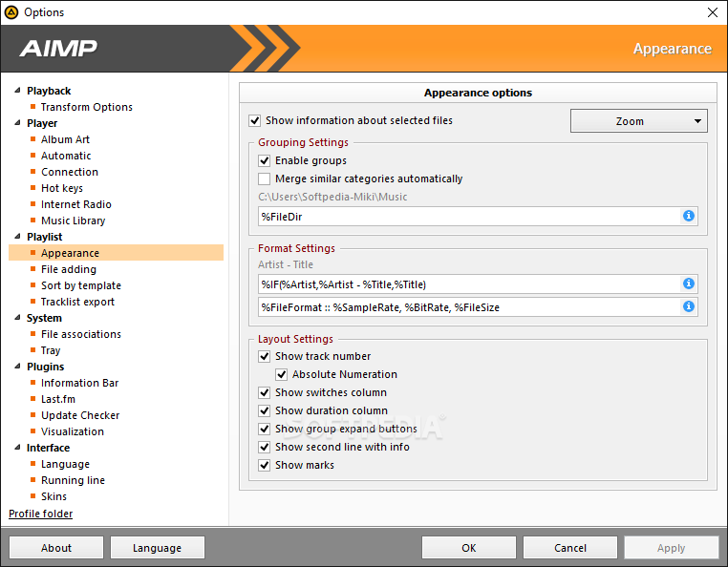Uncheck Show switches column

point(265,392)
